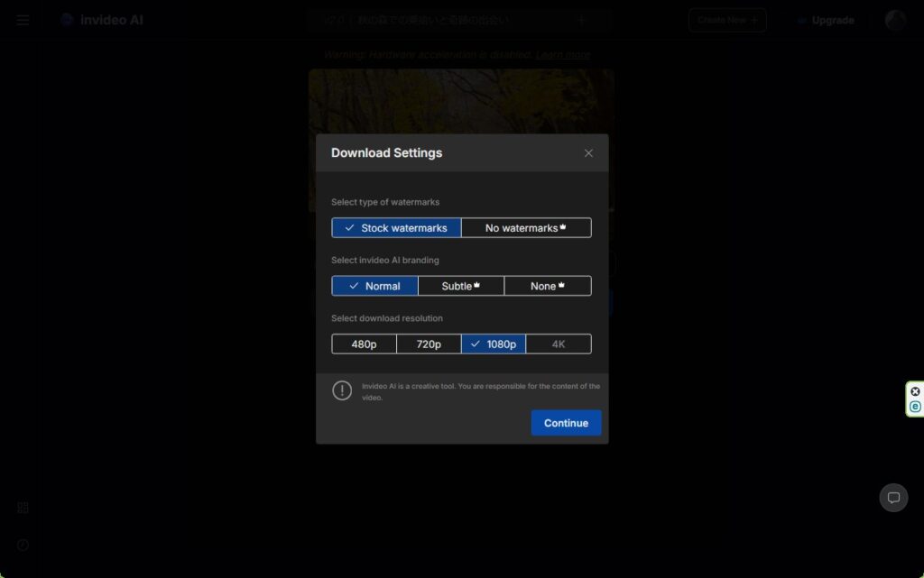Open the Learn more warning link
Screen dimensions: 924x578
563,55
